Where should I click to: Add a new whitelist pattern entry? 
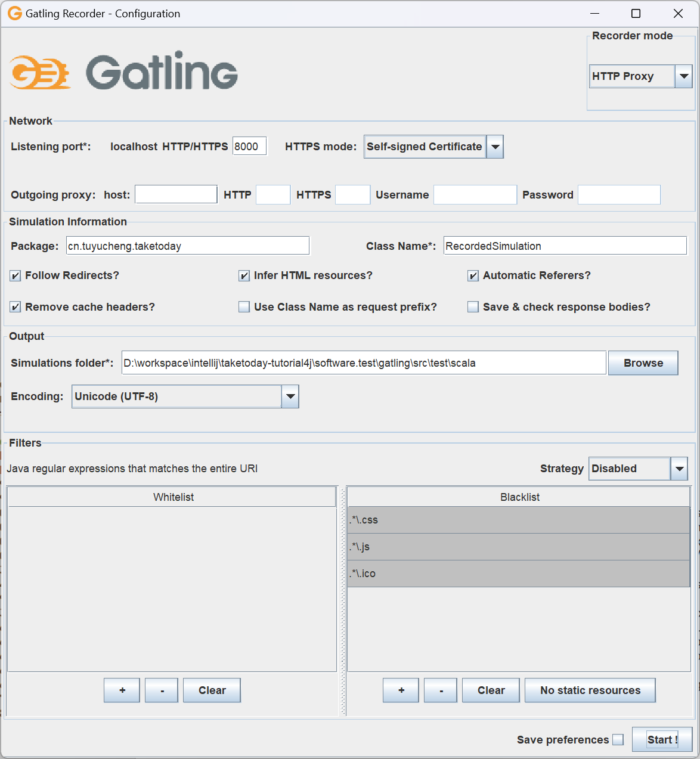pyautogui.click(x=122, y=690)
